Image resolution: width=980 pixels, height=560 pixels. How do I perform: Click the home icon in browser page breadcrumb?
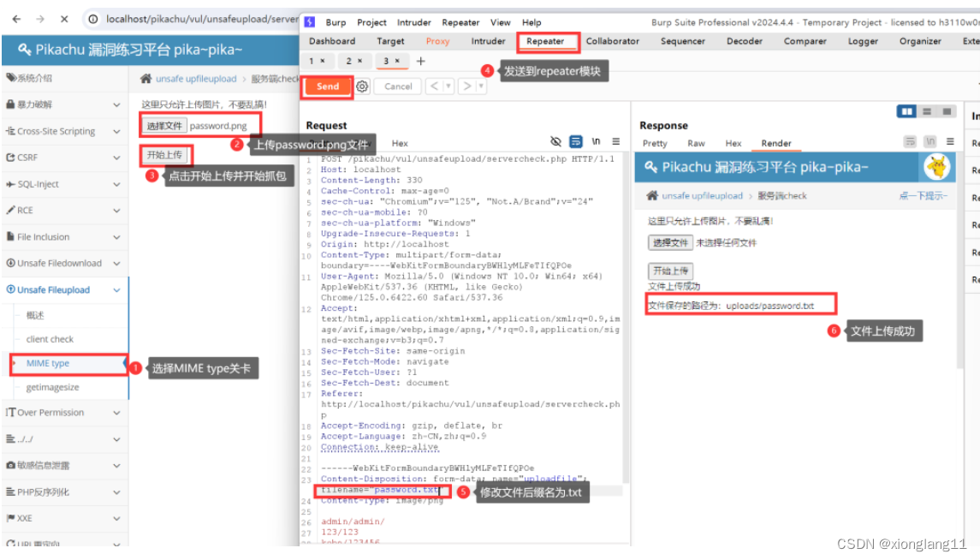pos(146,78)
